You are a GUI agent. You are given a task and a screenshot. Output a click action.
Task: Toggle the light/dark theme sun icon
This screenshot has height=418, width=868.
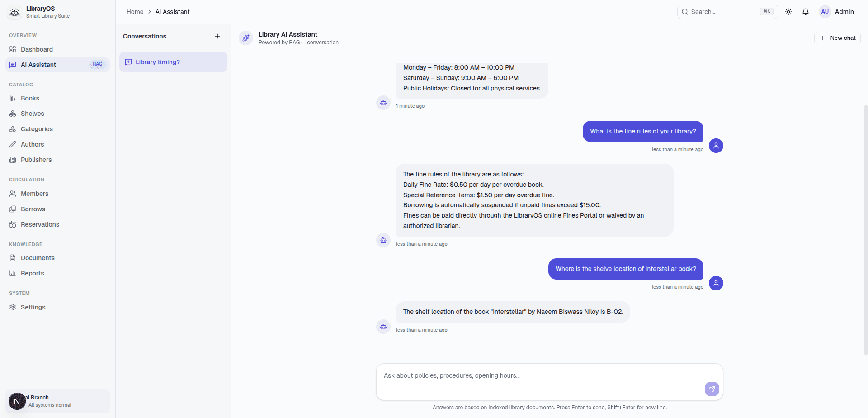(788, 12)
